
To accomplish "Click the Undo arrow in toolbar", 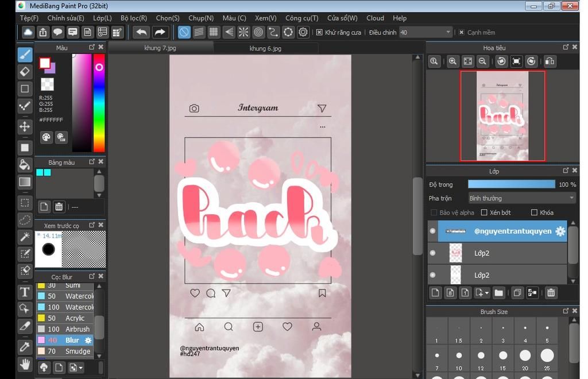I will [141, 33].
